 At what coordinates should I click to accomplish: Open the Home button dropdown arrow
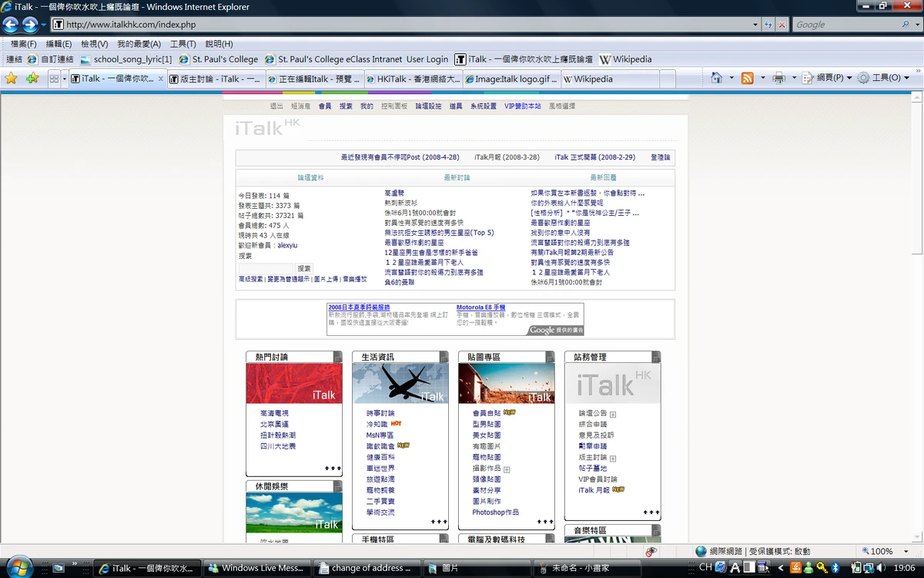tap(731, 78)
